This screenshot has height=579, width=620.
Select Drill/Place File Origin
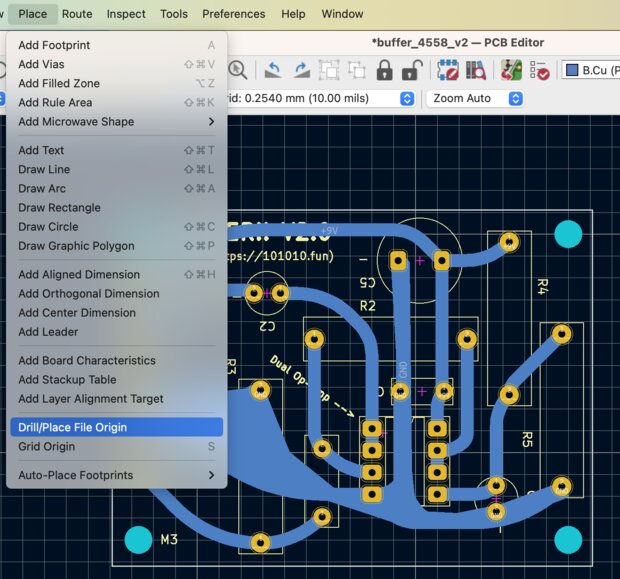(x=117, y=427)
